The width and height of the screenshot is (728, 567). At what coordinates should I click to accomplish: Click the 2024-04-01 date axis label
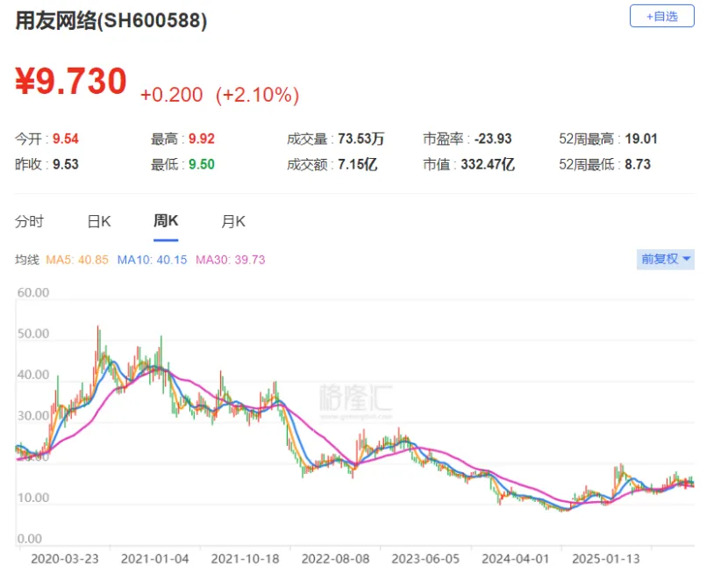click(516, 558)
